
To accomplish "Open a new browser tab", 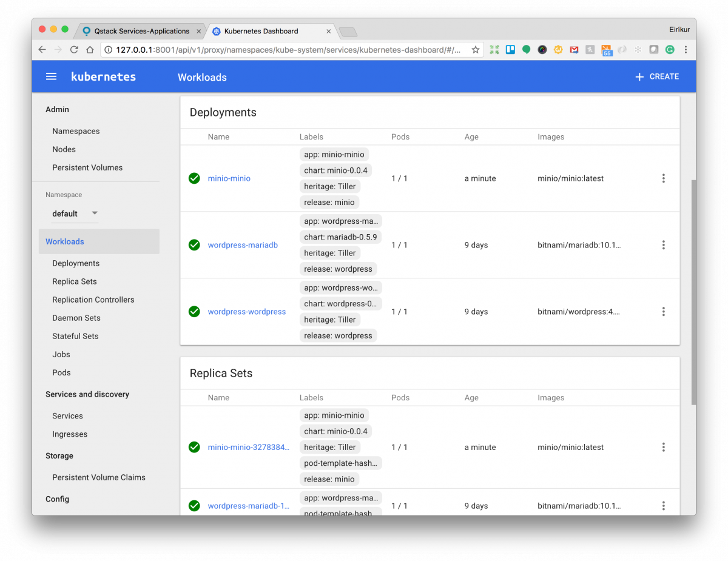I will click(348, 32).
